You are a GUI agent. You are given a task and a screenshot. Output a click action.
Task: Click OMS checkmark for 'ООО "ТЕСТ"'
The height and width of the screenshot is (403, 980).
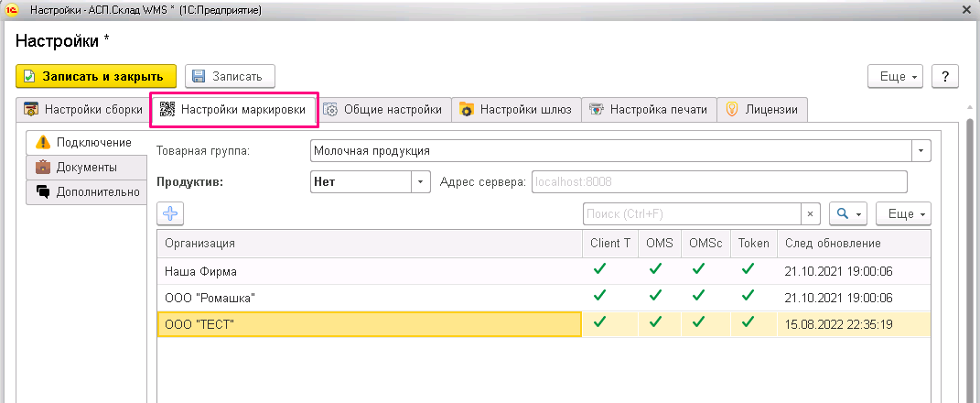[655, 321]
